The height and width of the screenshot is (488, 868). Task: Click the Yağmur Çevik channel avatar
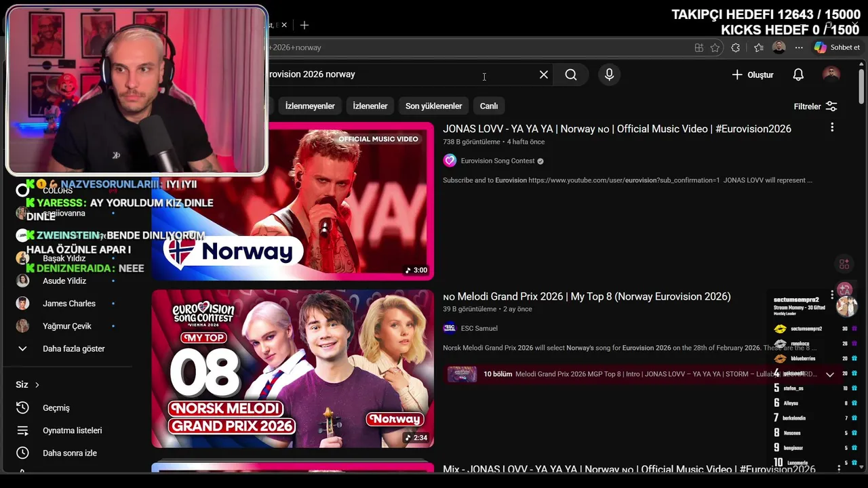23,326
